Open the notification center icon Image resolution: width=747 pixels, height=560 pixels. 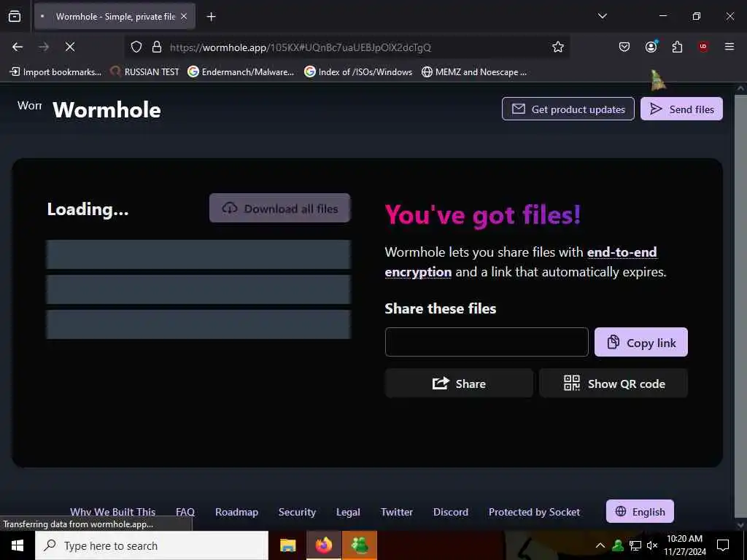tap(723, 545)
